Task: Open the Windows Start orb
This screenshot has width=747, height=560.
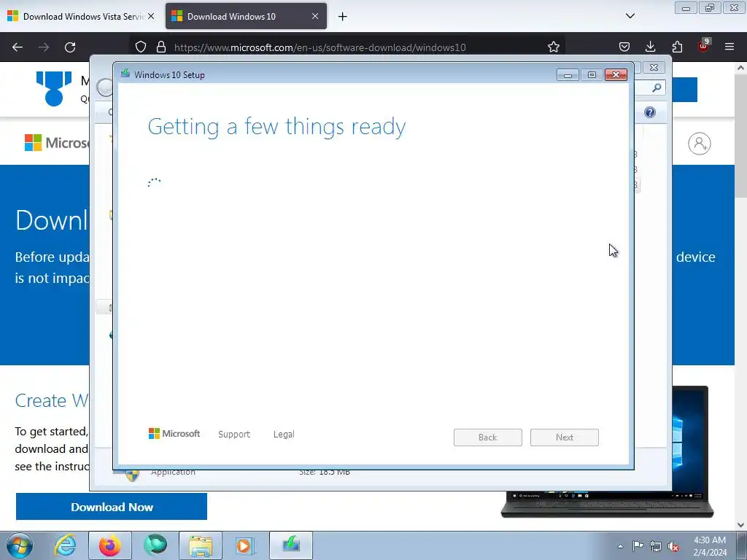Action: coord(20,545)
